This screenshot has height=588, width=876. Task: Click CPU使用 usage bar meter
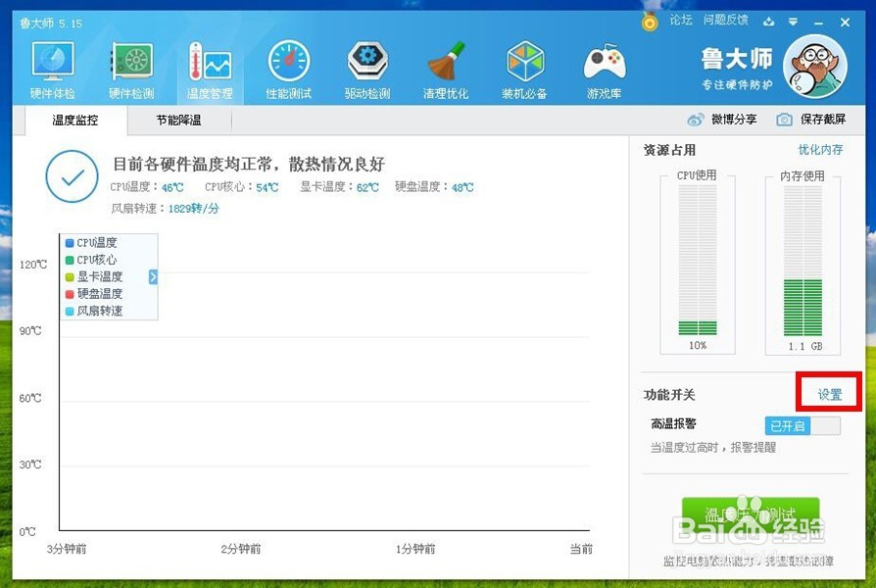point(698,261)
